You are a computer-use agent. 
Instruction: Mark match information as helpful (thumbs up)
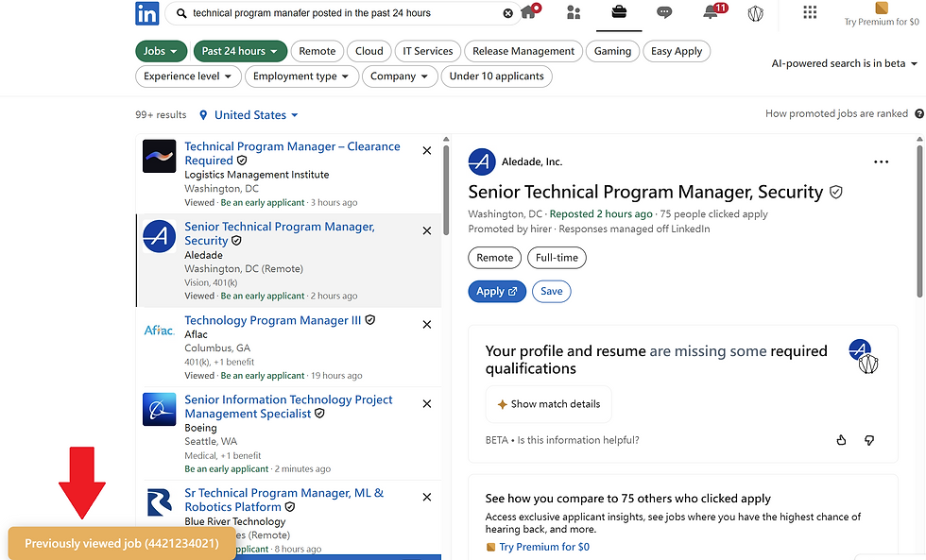[842, 440]
